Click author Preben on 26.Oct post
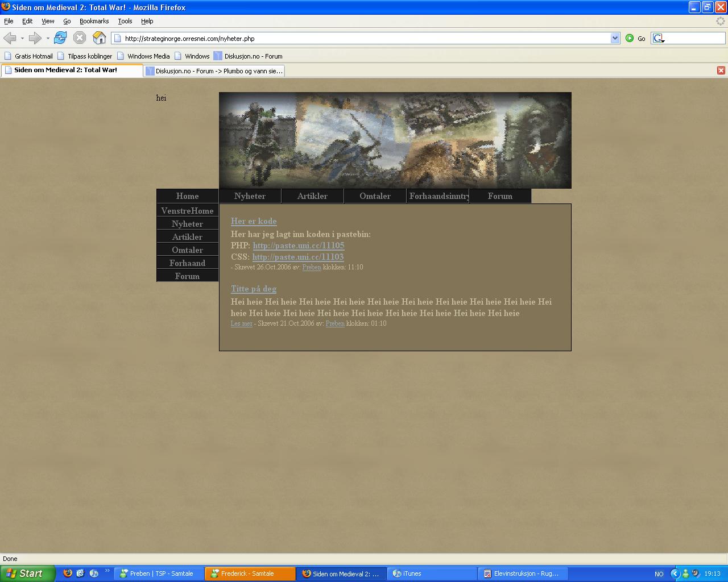The height and width of the screenshot is (582, 728). (x=312, y=267)
